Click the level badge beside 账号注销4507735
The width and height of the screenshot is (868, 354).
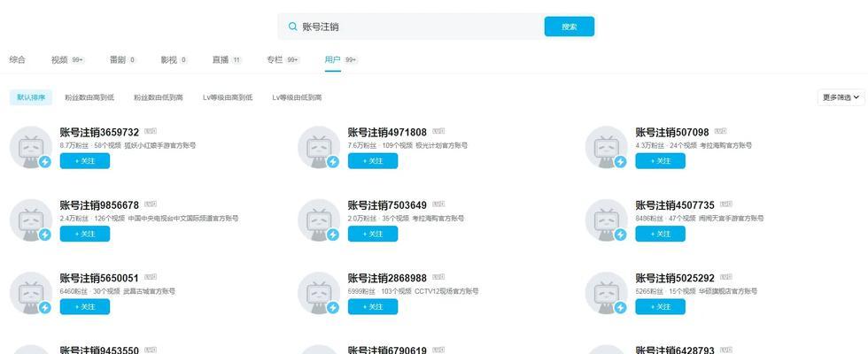pos(726,204)
